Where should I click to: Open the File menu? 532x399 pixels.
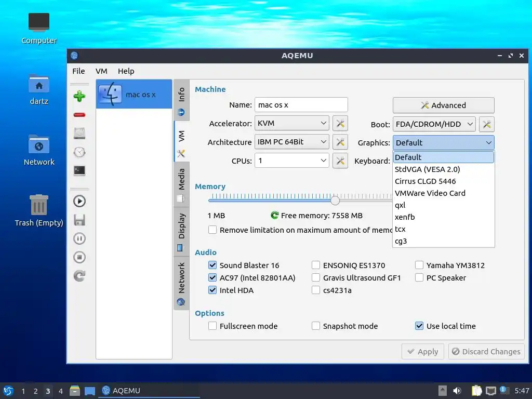click(x=78, y=71)
